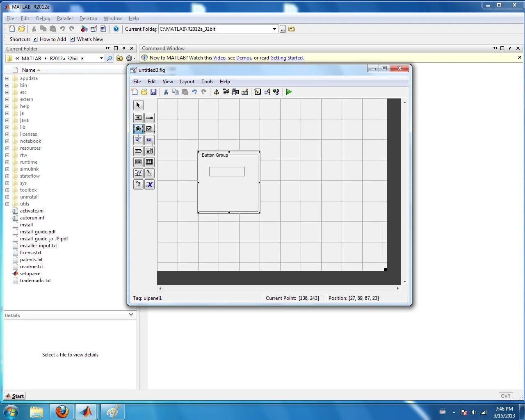Follow the Video link in Command Window
The image size is (525, 420).
pos(219,58)
